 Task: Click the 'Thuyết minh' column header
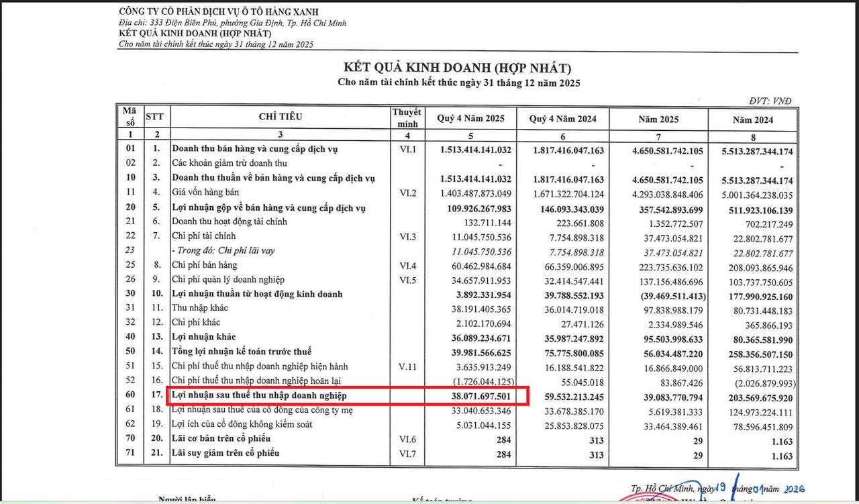[x=407, y=117]
